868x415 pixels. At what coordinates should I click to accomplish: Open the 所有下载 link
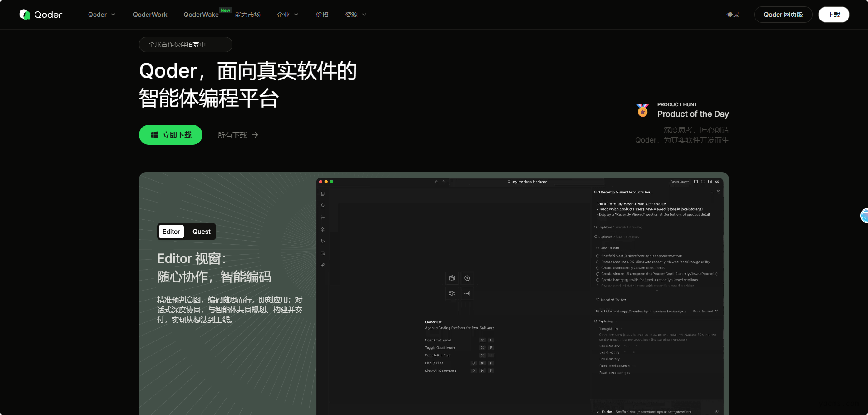tap(238, 135)
